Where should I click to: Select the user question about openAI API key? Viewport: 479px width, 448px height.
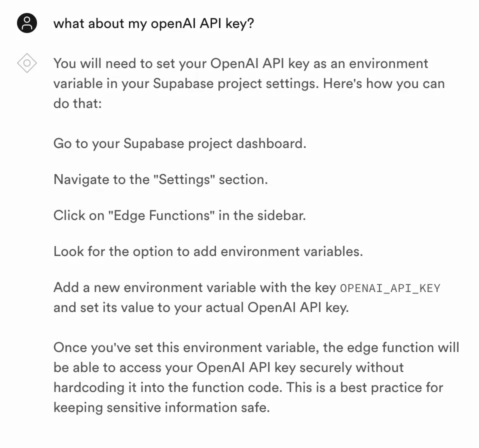153,23
